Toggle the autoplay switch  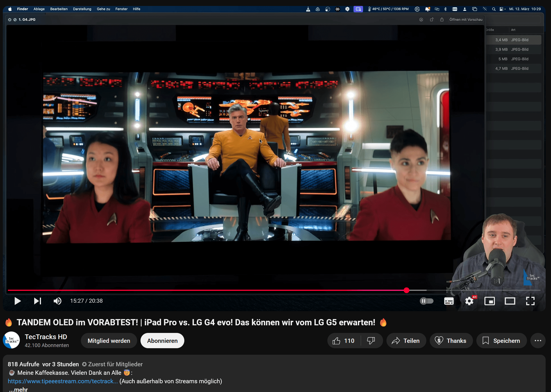[427, 301]
